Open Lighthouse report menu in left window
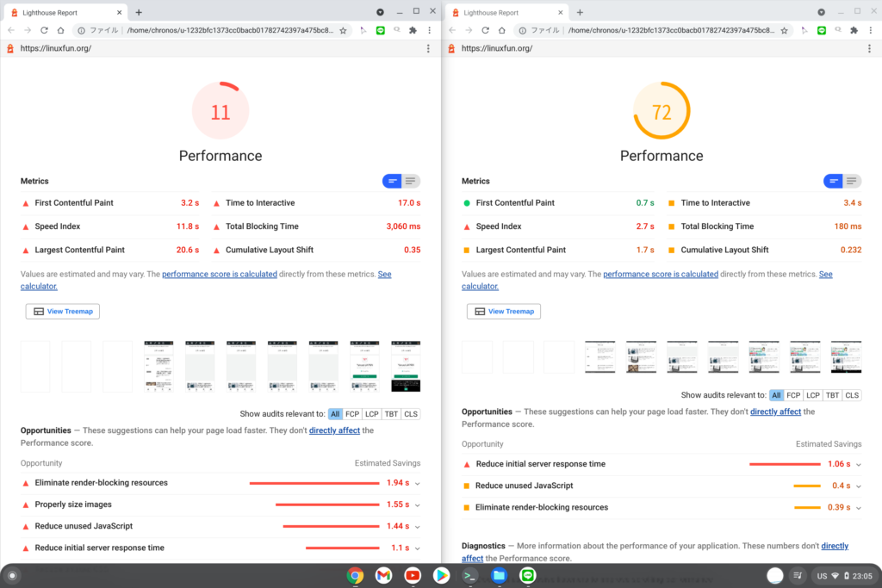The image size is (882, 588). 428,48
